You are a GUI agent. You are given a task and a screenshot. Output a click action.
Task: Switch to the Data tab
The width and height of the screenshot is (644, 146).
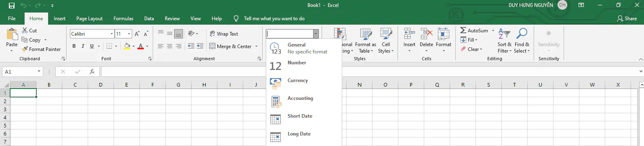click(x=149, y=19)
